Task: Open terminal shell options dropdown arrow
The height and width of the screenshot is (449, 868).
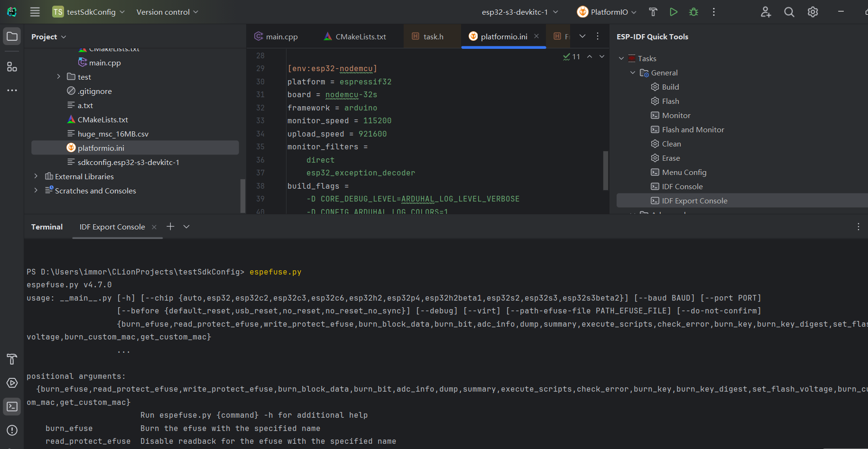Action: coord(186,227)
